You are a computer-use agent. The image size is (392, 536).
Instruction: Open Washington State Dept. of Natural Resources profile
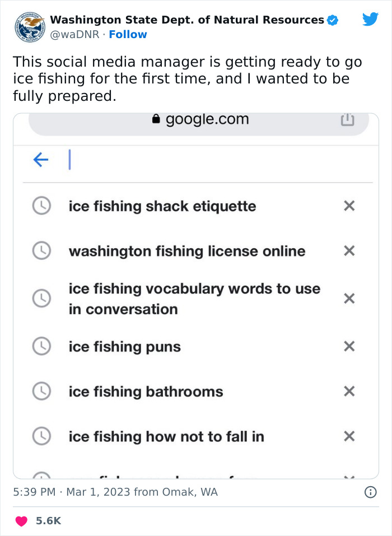(x=186, y=20)
